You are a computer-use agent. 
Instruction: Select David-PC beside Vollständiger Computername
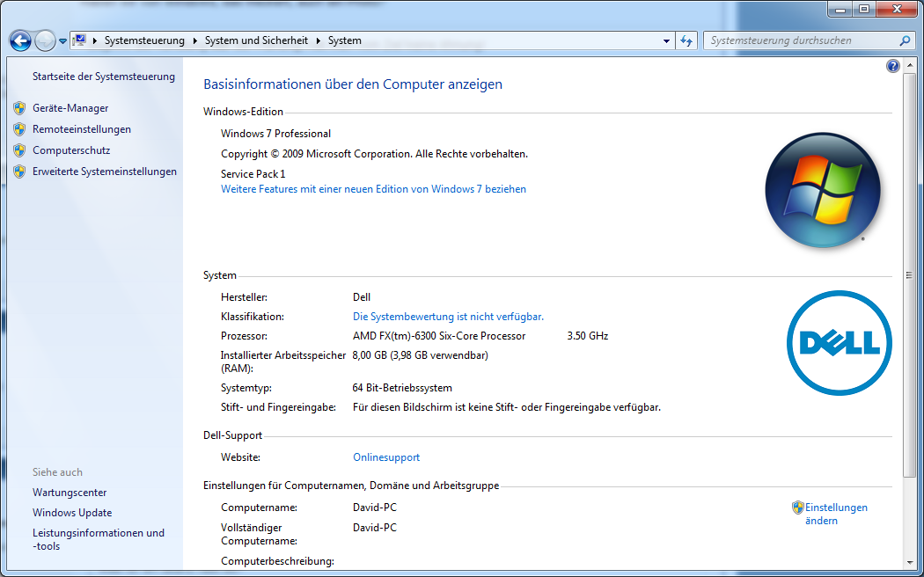pos(375,528)
